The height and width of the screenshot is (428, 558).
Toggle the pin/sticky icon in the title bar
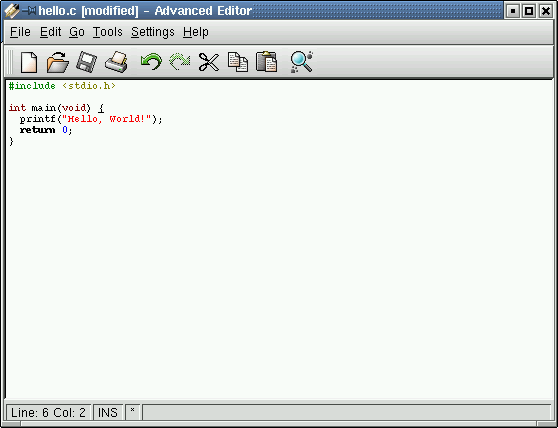[29, 11]
